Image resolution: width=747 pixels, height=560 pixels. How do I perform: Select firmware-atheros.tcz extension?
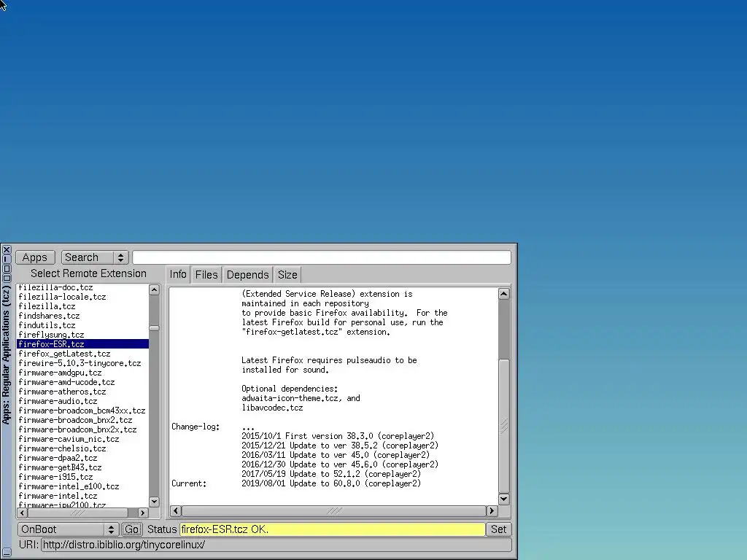pyautogui.click(x=82, y=392)
